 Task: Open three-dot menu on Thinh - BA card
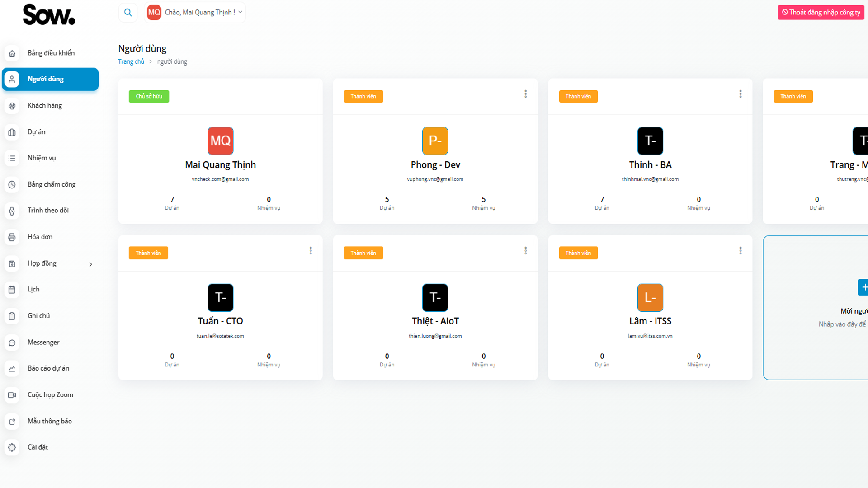click(x=740, y=94)
